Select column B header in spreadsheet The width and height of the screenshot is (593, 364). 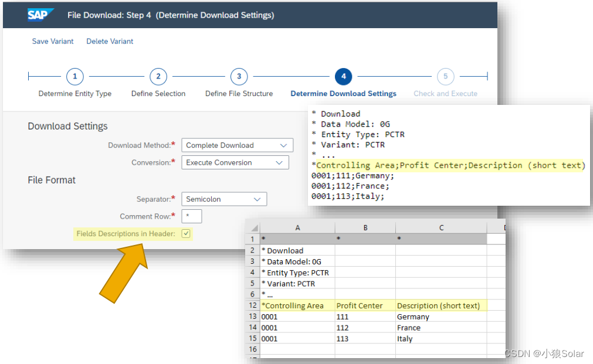pyautogui.click(x=365, y=227)
